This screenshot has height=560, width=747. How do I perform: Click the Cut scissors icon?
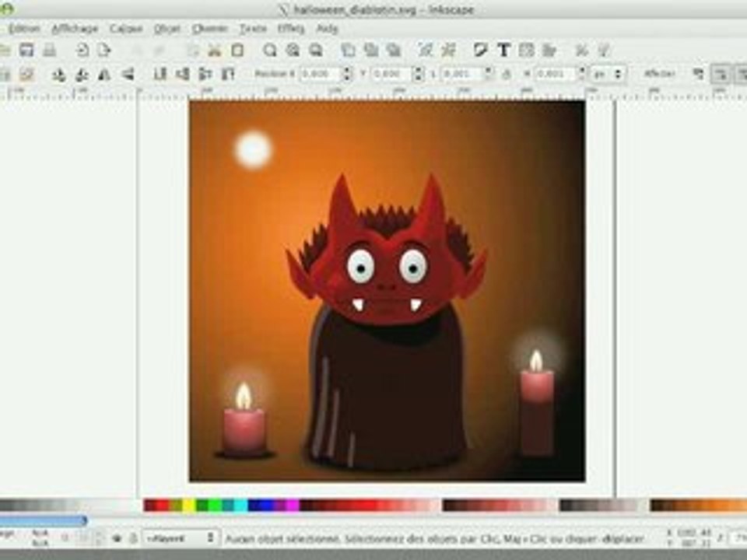[x=215, y=50]
